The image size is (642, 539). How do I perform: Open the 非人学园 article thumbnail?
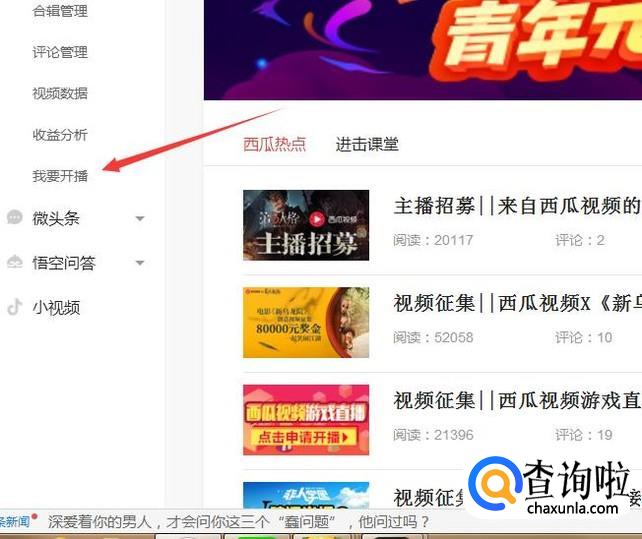[x=306, y=496]
